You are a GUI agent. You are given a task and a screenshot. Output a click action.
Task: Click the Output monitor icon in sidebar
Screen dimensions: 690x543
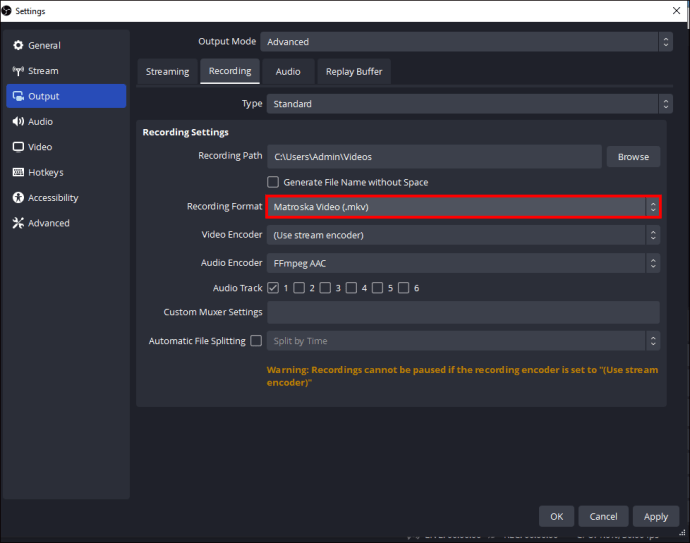[18, 96]
